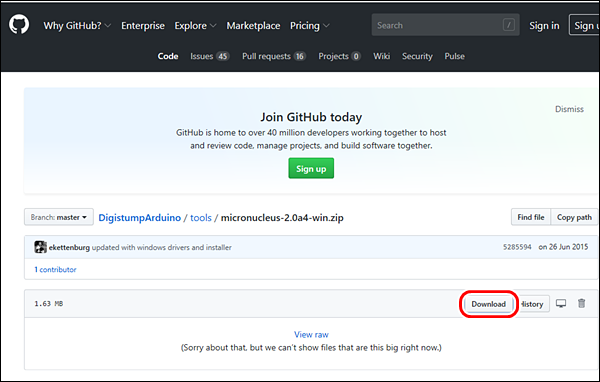Screen dimensions: 600x382
Task: Expand the Pricing dropdown
Action: 309,26
